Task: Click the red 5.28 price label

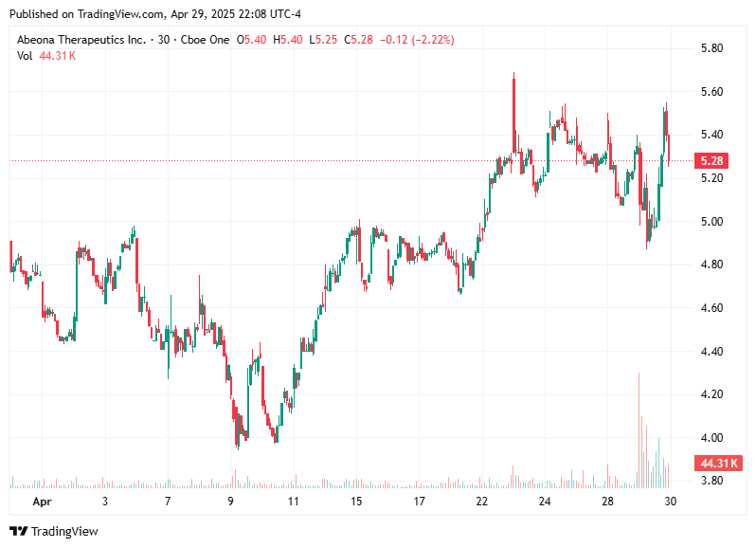Action: (711, 160)
